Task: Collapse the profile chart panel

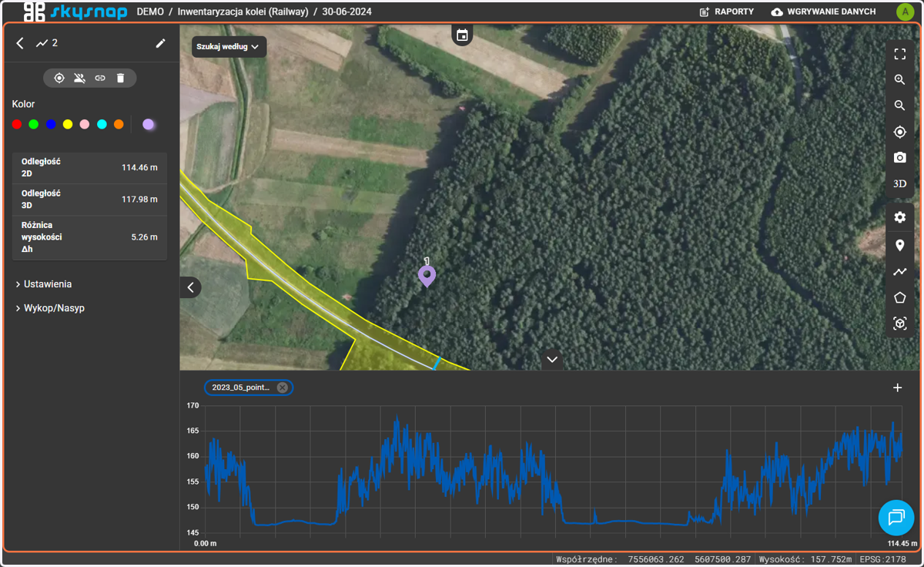Action: [x=551, y=359]
